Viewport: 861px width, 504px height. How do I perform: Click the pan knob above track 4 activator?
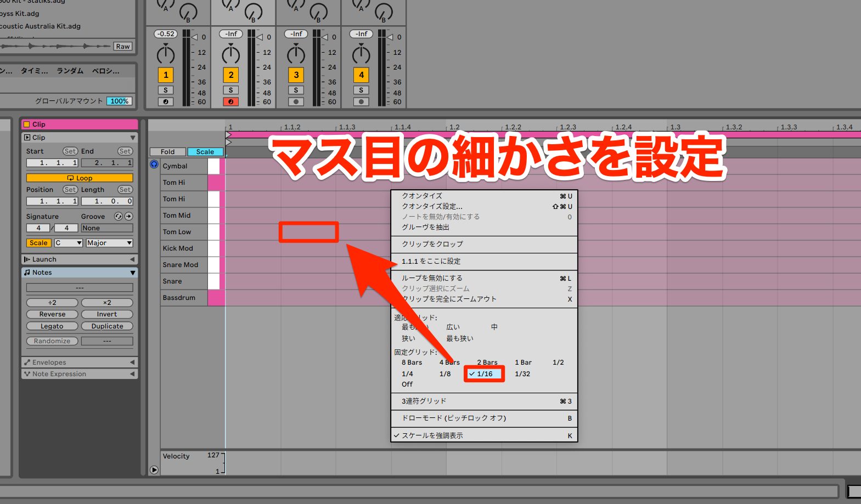tap(361, 55)
